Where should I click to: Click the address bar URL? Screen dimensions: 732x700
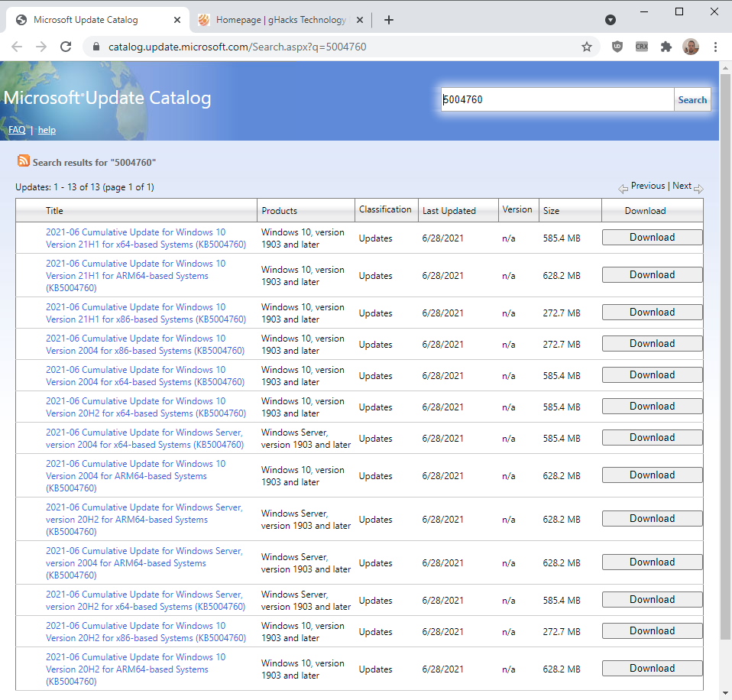coord(237,47)
